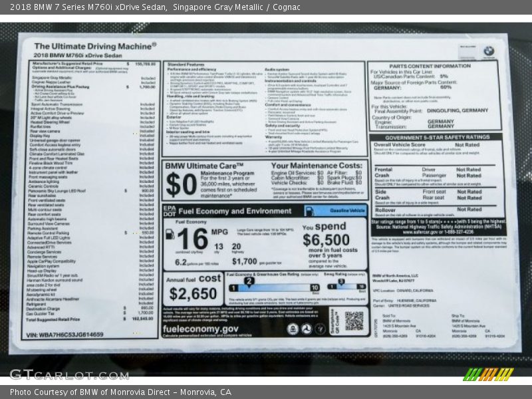Click the Remote Control Parking row
This screenshot has width=532, height=399.
(90, 233)
